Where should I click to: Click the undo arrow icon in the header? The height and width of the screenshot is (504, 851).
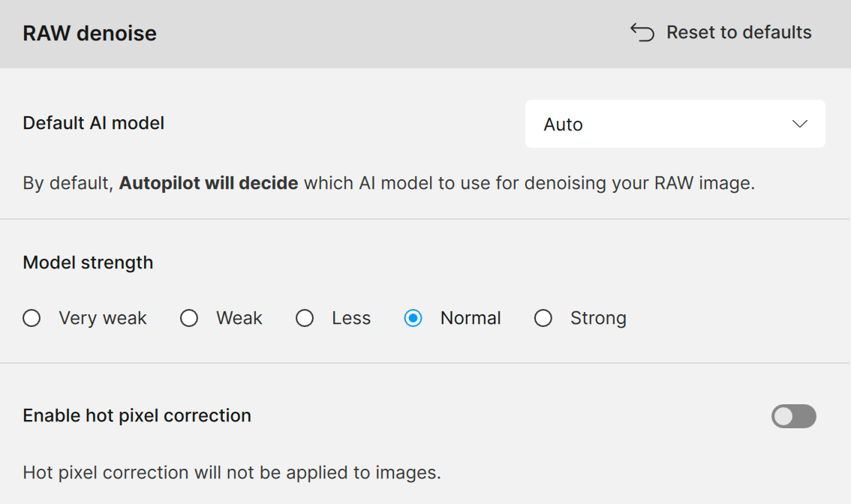click(x=642, y=32)
